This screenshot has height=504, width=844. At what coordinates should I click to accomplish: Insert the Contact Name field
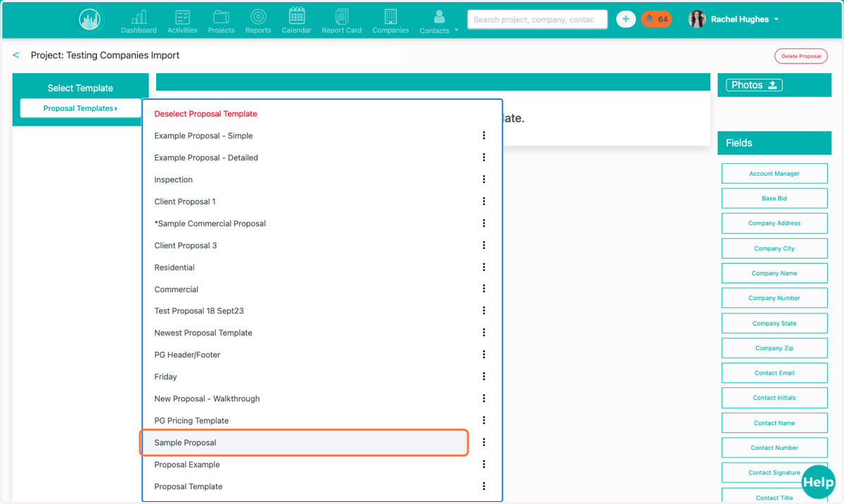(x=774, y=423)
